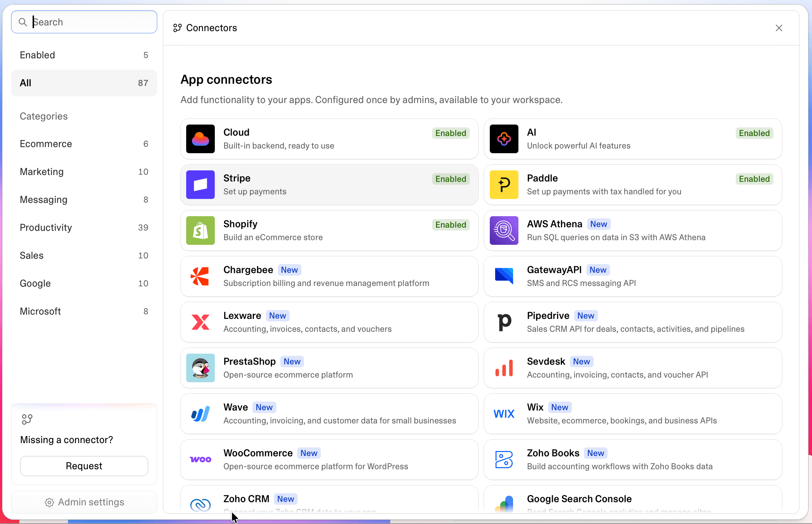Click the Connectors header icon

(x=177, y=28)
